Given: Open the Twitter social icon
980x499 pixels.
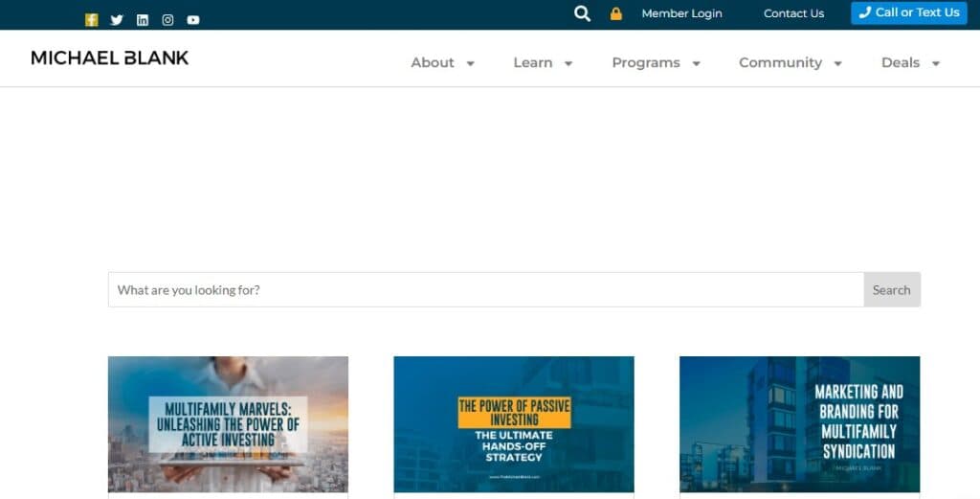Looking at the screenshot, I should [x=117, y=20].
